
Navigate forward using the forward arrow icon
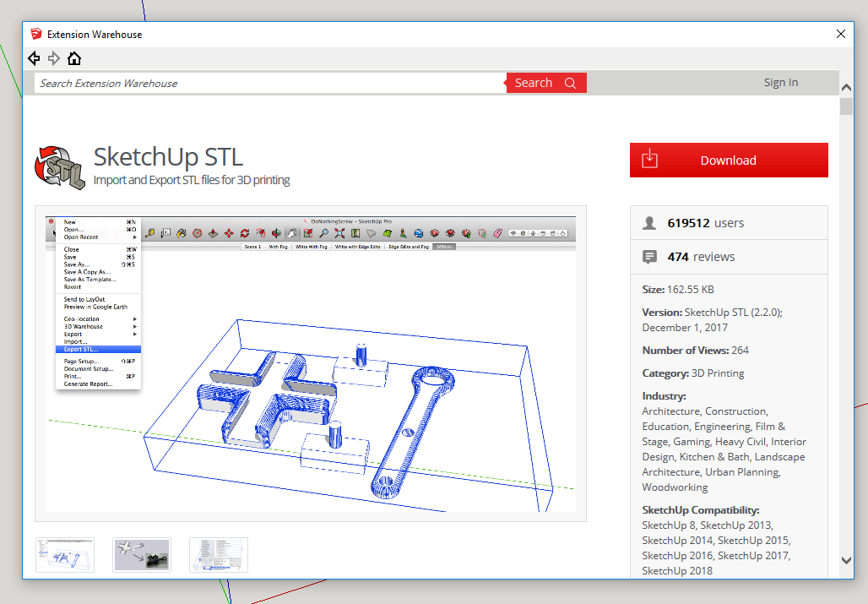(x=53, y=58)
